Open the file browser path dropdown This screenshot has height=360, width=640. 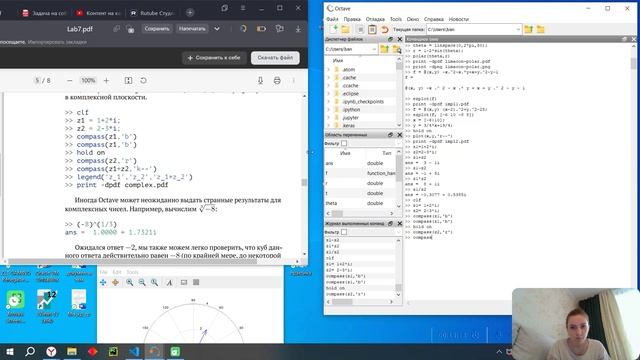click(x=374, y=49)
